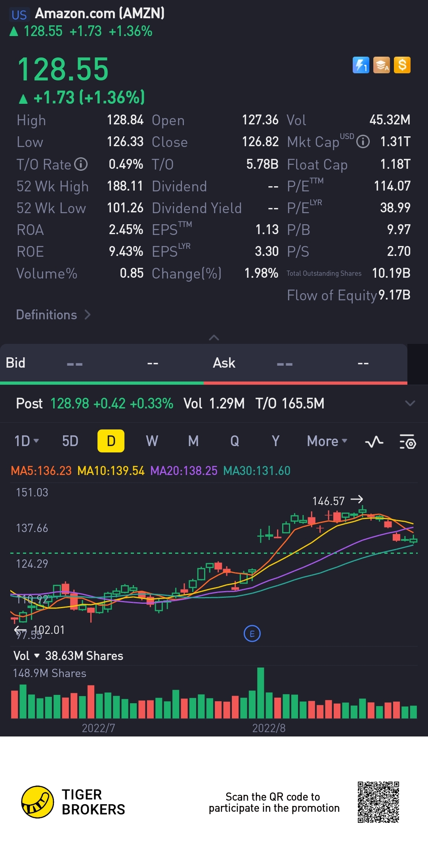Expand the Post market row chevron

click(410, 403)
